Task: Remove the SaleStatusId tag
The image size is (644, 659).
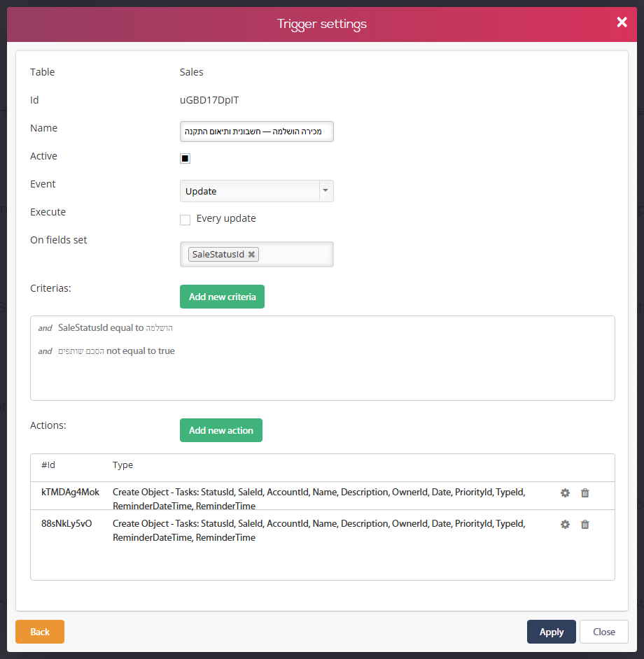Action: 251,254
